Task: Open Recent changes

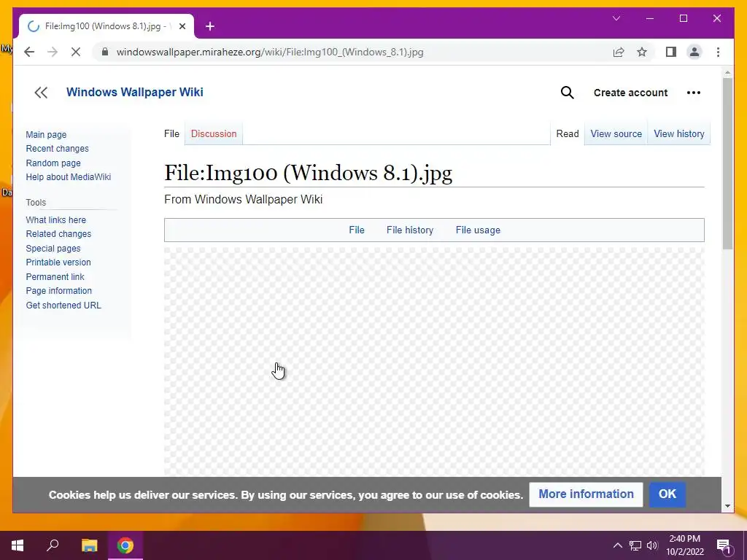Action: tap(57, 149)
